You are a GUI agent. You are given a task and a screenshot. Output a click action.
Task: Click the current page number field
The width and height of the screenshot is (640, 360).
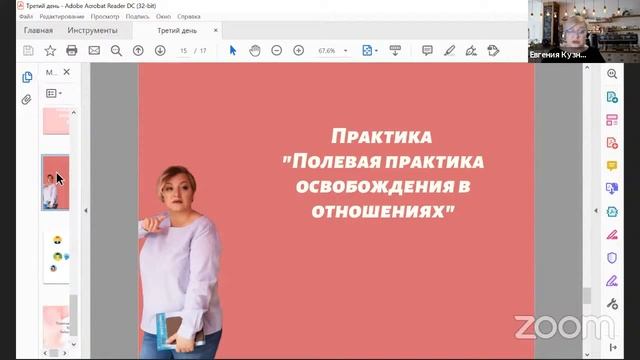tap(184, 51)
